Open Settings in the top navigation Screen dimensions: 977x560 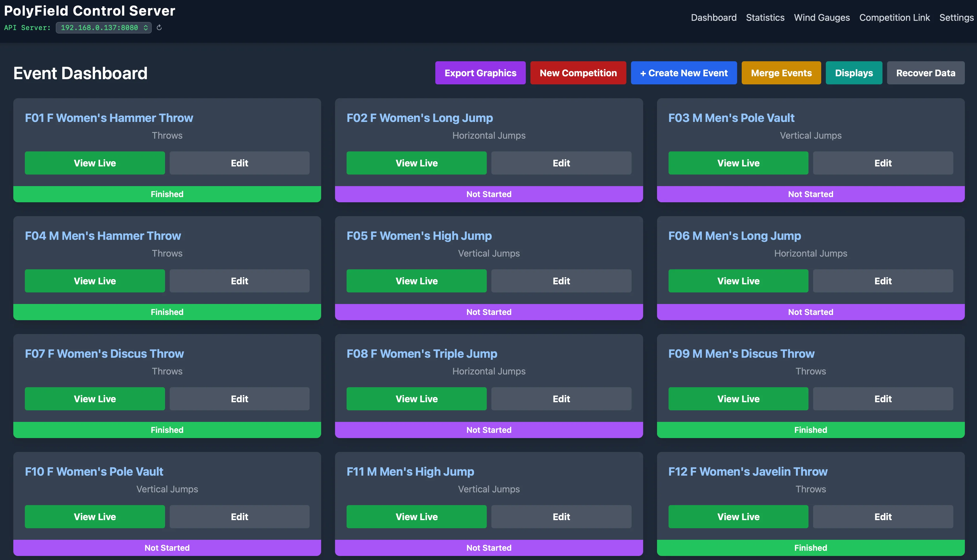[x=956, y=18]
